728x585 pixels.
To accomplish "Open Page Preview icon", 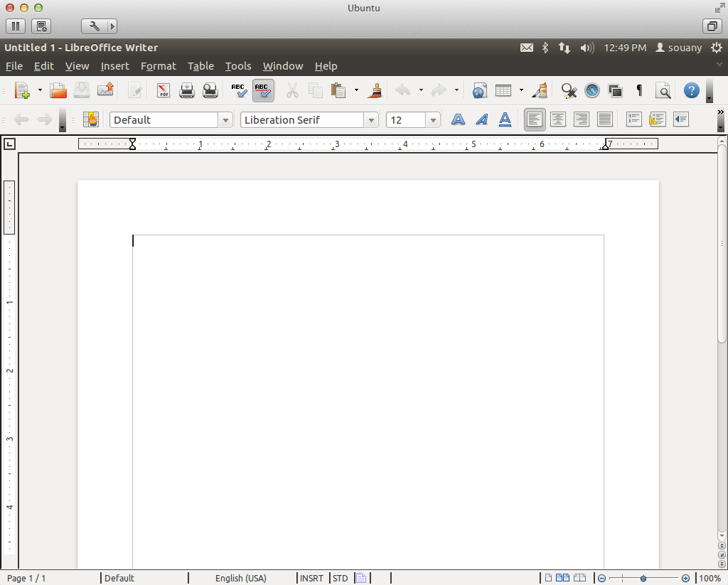I will point(210,90).
